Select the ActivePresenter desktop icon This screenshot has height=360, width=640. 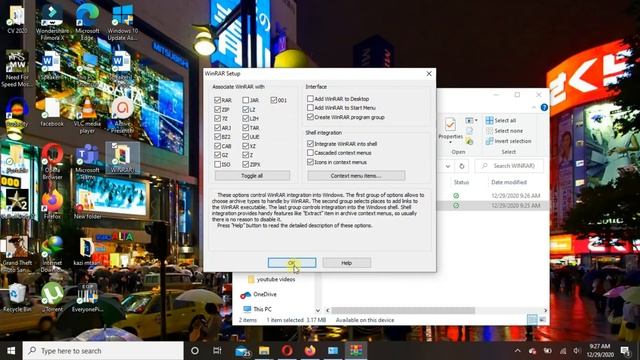click(x=122, y=115)
